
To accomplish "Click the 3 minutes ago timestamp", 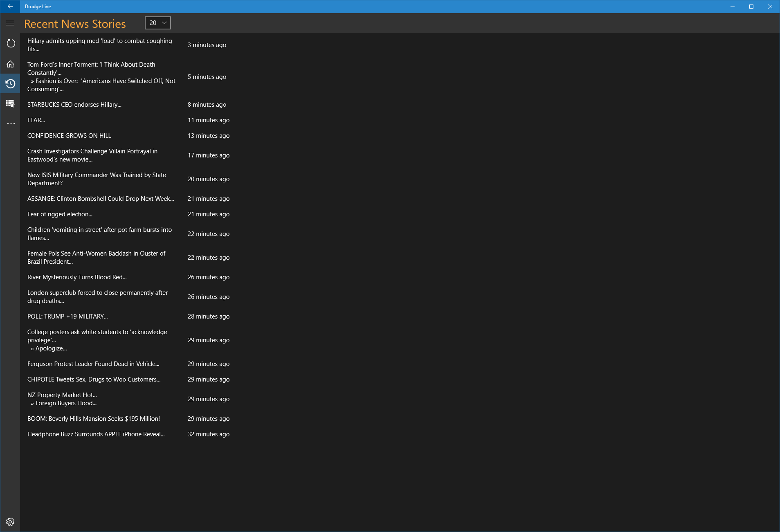I will [207, 45].
